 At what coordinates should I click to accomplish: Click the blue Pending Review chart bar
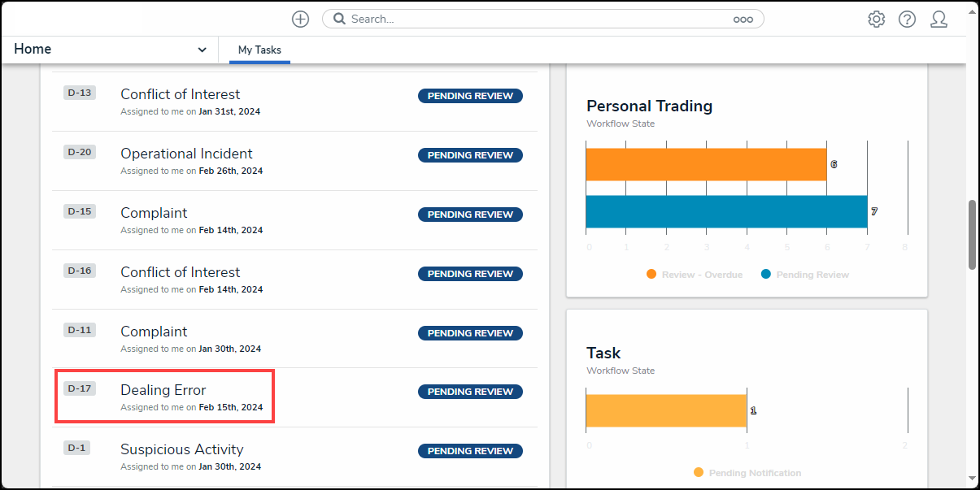[725, 211]
